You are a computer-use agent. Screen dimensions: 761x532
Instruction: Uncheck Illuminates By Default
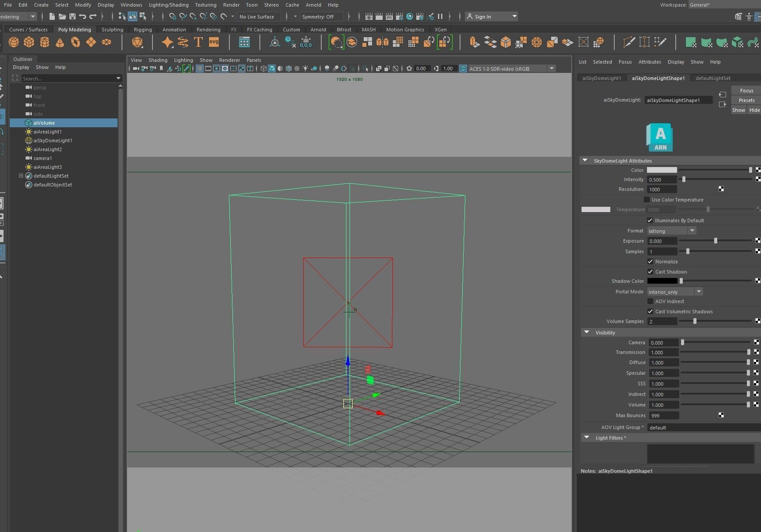coord(650,220)
